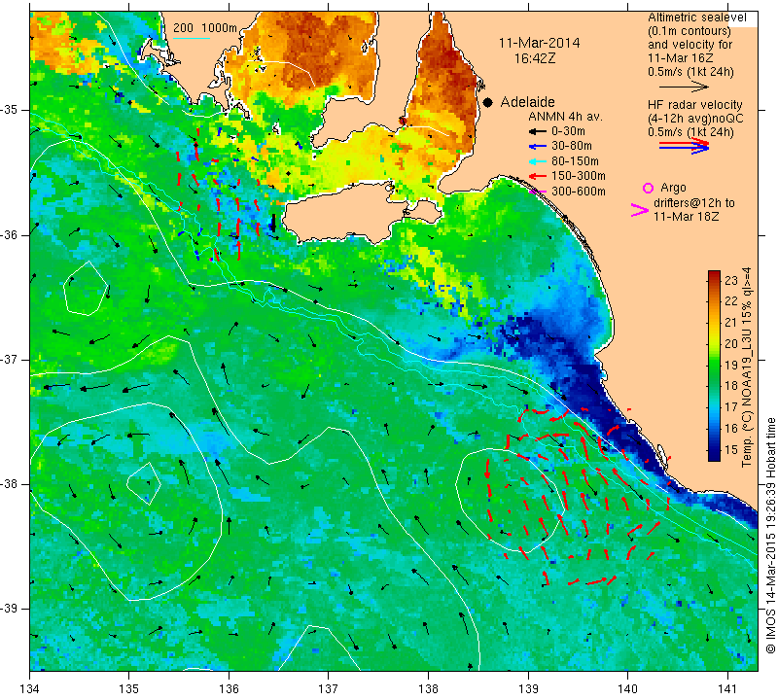Click the 11-Mar 18Z drifter date text
Viewport: 778px width, 700px height.
coord(687,217)
